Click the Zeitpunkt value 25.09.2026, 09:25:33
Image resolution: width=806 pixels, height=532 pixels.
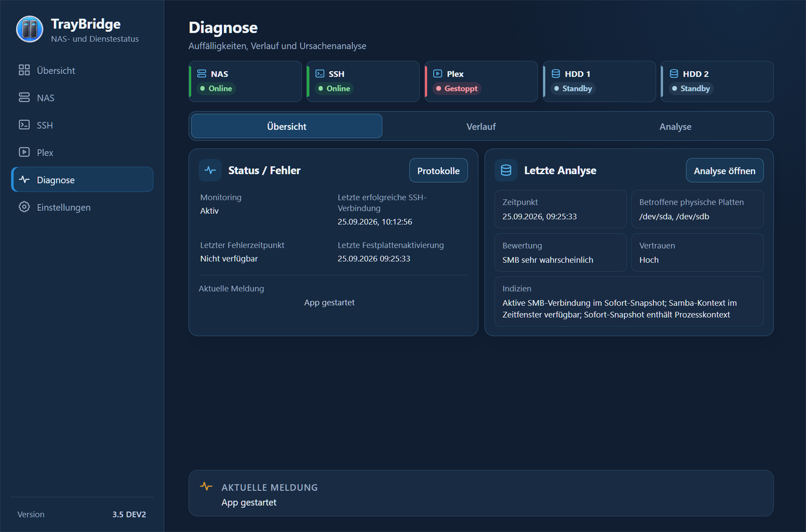point(539,216)
